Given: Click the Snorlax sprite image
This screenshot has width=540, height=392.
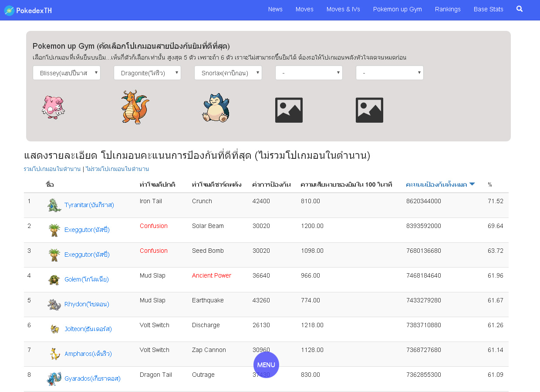Looking at the screenshot, I should pos(216,108).
